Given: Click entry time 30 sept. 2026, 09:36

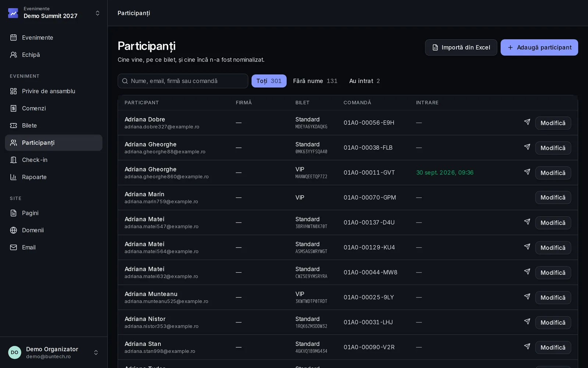Looking at the screenshot, I should coord(445,173).
